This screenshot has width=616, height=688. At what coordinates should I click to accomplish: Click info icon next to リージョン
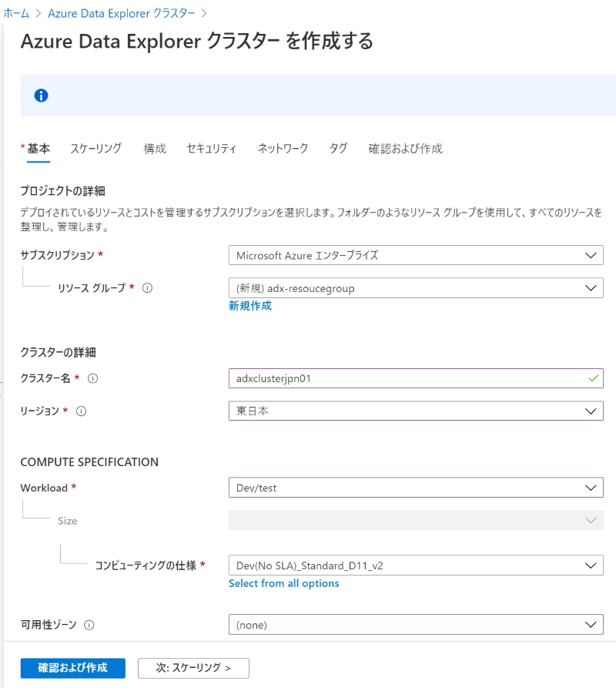[81, 411]
